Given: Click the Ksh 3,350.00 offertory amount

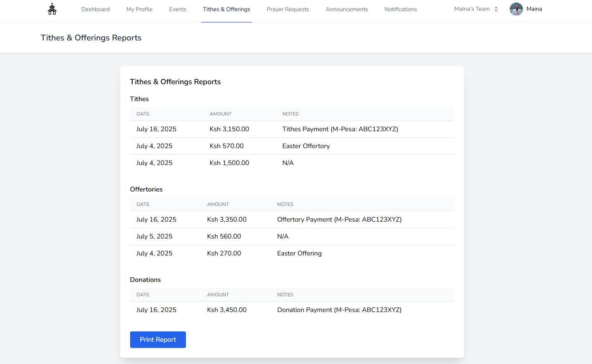Looking at the screenshot, I should [x=227, y=220].
